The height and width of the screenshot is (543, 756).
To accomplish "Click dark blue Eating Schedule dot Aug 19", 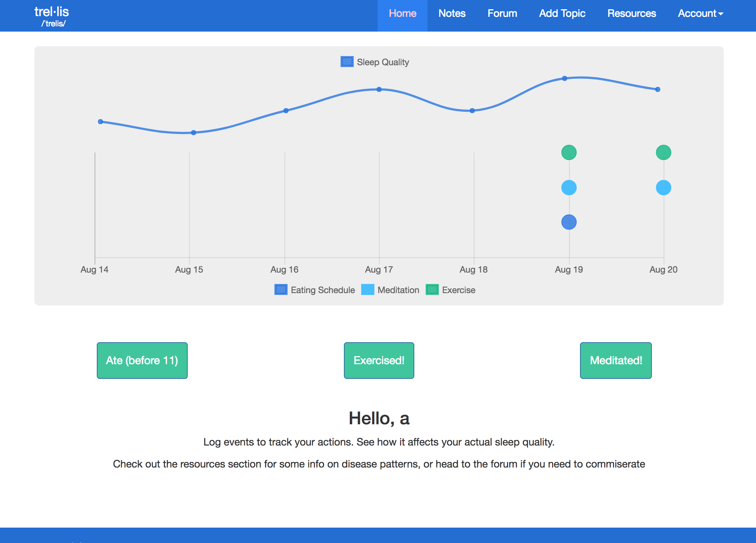I will [569, 222].
